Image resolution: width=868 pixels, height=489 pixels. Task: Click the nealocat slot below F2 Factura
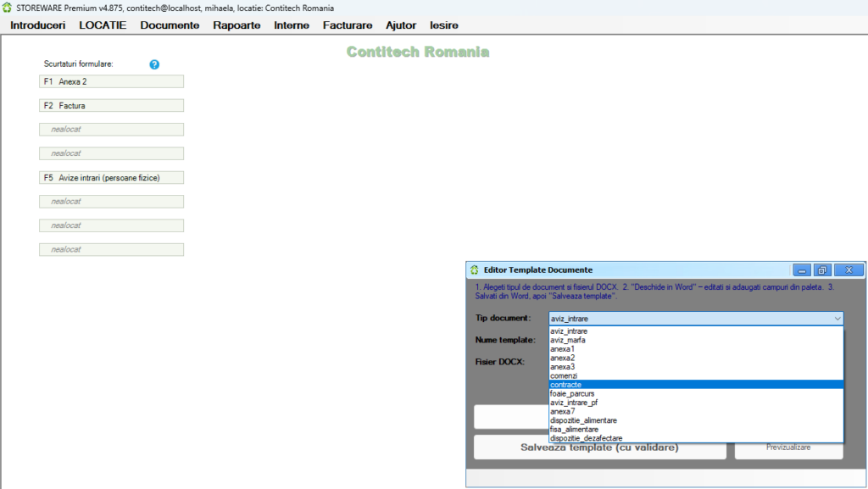pos(111,130)
